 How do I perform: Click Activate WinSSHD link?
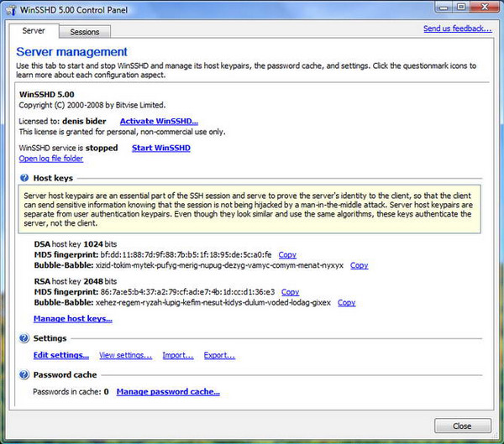(159, 121)
